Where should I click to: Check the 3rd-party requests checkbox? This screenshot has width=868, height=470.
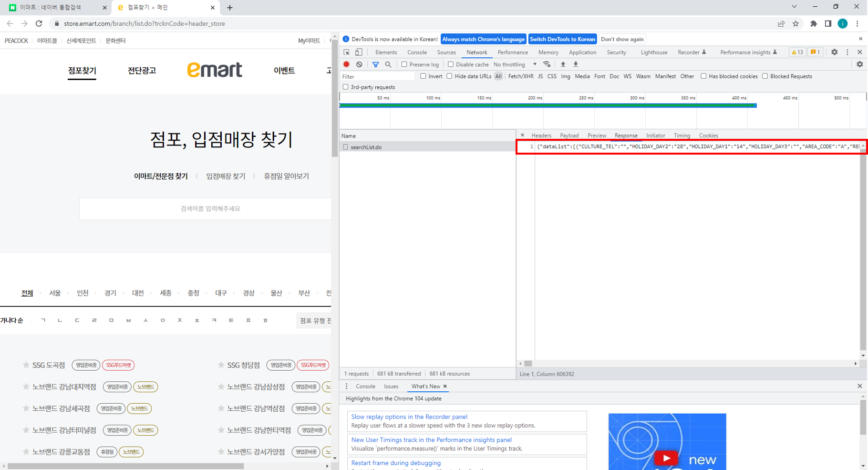point(345,87)
